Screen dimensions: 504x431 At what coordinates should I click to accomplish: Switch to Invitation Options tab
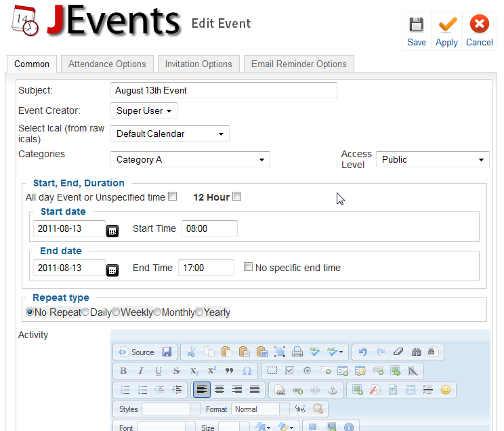(198, 64)
